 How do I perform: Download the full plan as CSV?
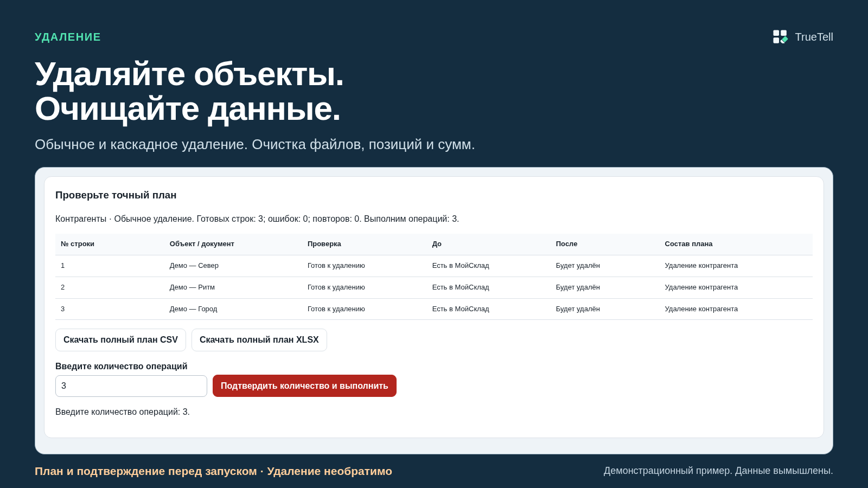[x=120, y=340]
